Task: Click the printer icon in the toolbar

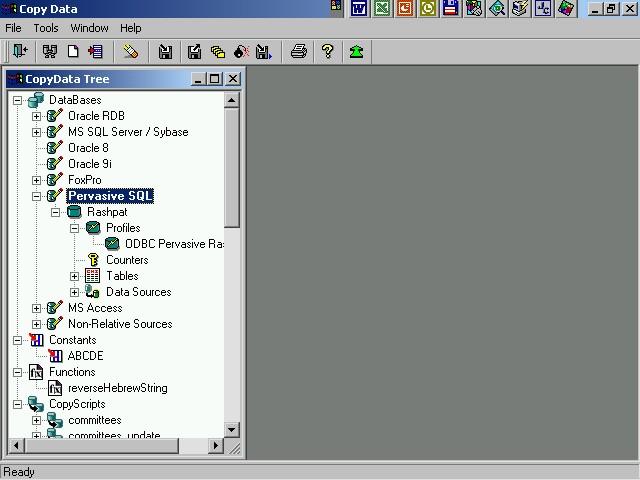Action: pos(298,52)
